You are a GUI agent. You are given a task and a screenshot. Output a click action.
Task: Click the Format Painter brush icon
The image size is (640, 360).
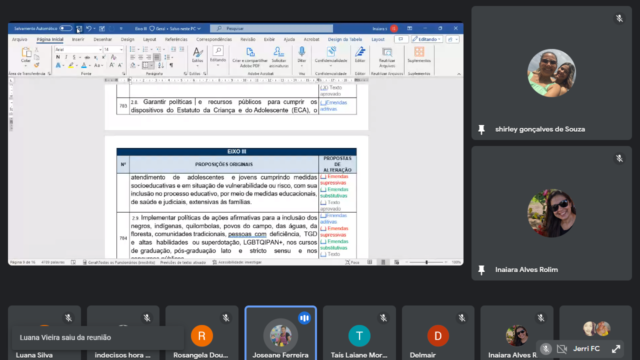37,65
